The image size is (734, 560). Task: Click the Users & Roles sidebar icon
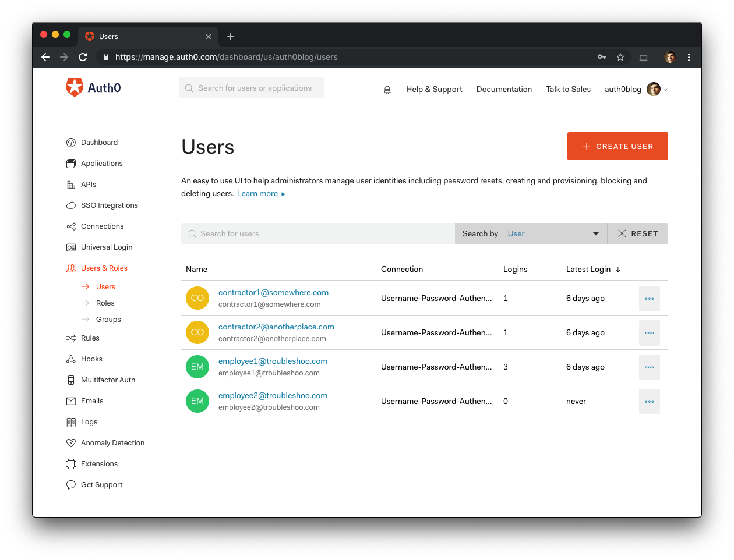point(71,268)
